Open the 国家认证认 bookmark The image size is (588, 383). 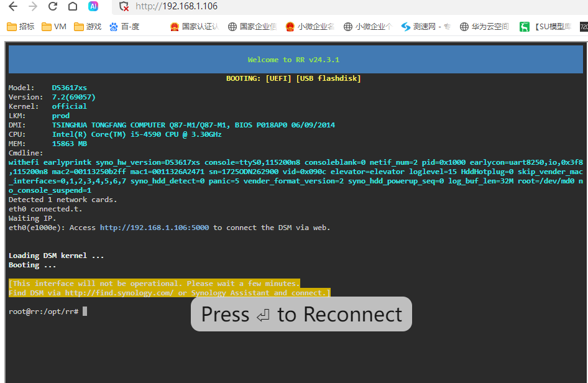pos(194,27)
